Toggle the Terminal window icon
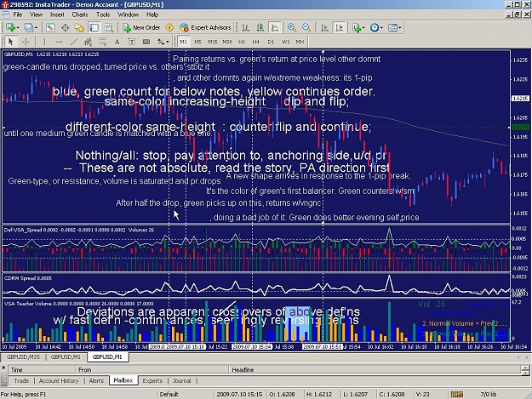The width and height of the screenshot is (532, 399). pos(94,27)
